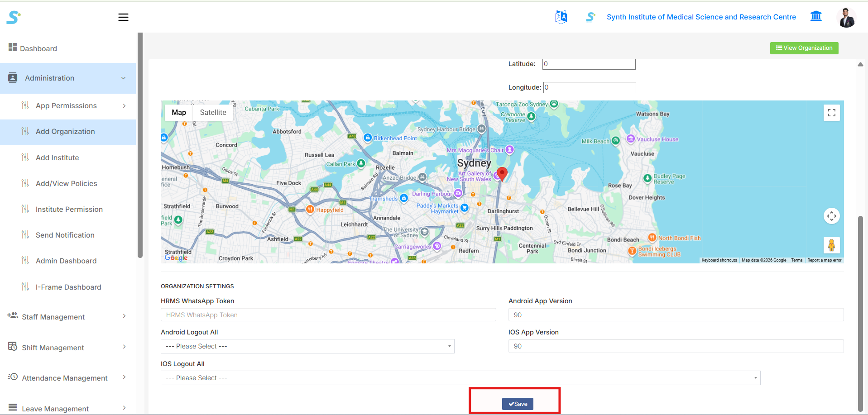Click the Vaucluse House map pin
This screenshot has height=415, width=868.
(631, 138)
